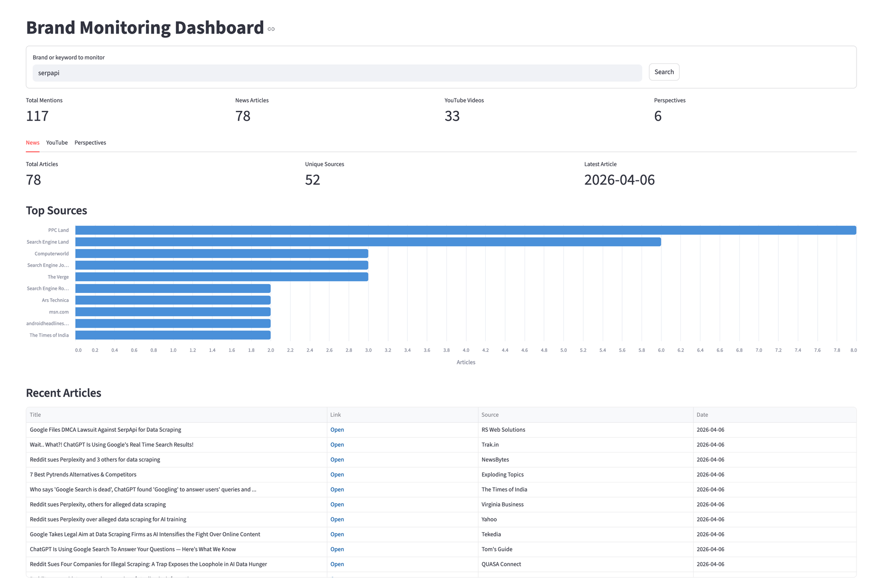
Task: Click the YouTube Videos value 33
Action: pos(452,116)
